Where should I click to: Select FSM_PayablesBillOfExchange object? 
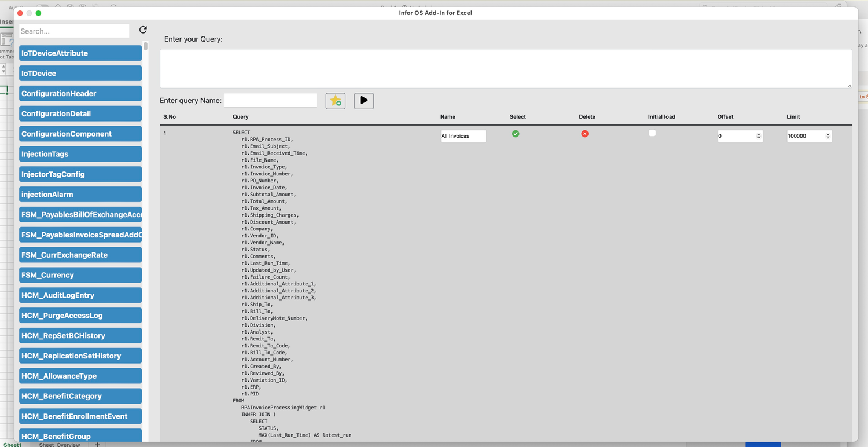click(x=80, y=215)
